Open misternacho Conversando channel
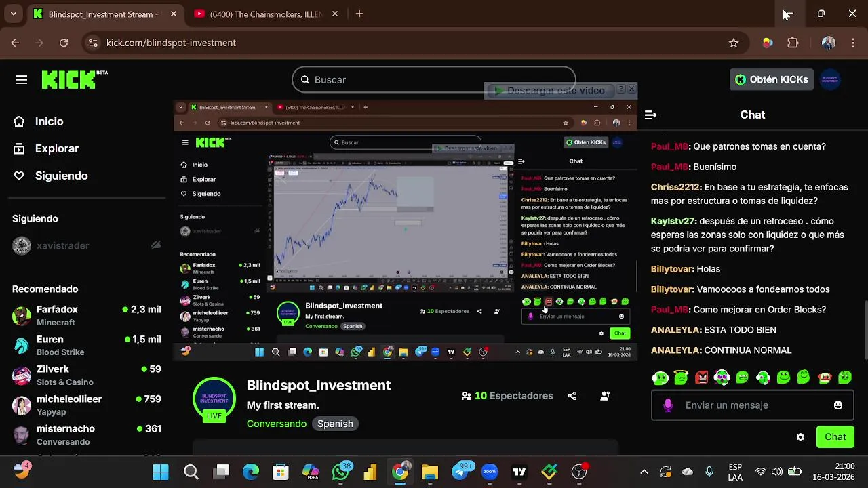Viewport: 868px width, 488px height. (x=86, y=435)
